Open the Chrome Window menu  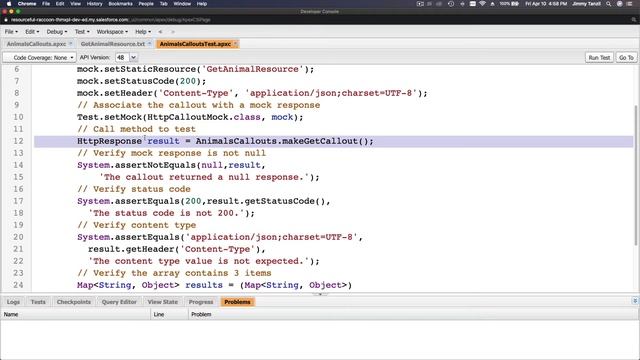tap(182, 4)
